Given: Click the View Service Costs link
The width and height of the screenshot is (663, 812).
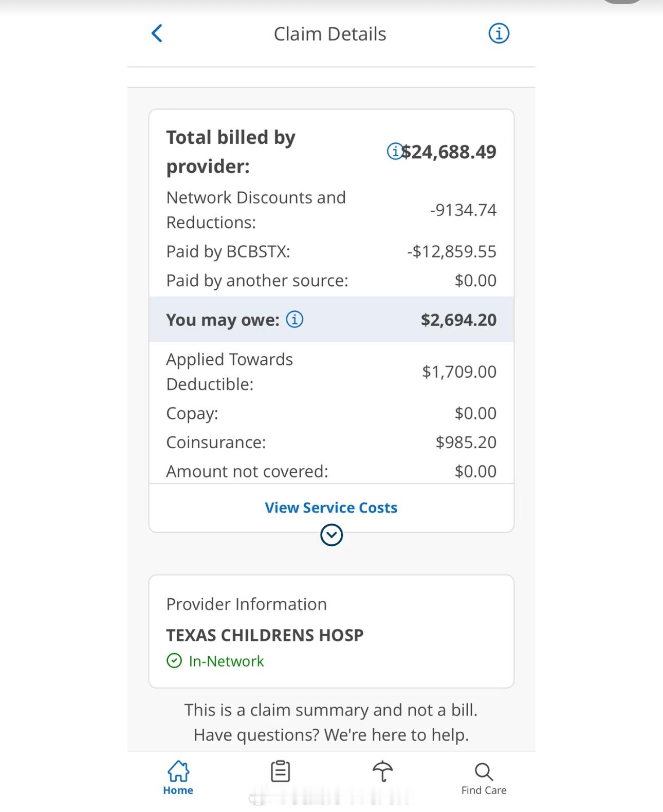Looking at the screenshot, I should [x=331, y=508].
